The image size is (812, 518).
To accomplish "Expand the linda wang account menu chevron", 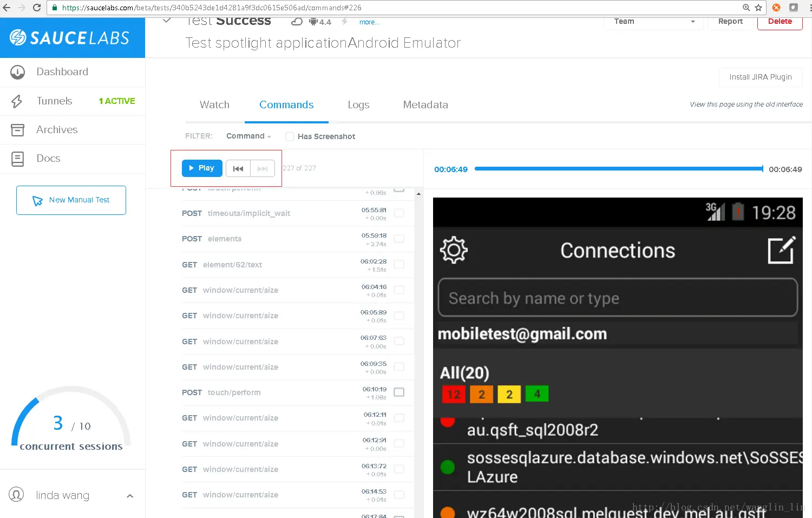I will click(x=130, y=496).
